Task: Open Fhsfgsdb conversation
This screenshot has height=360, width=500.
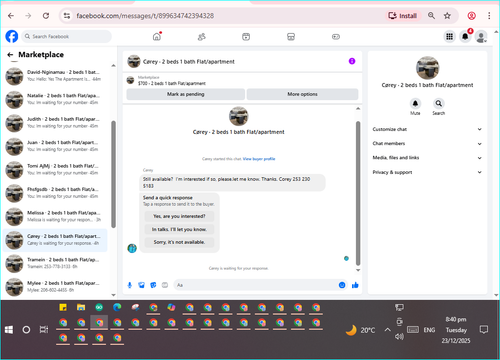Action: pos(55,193)
